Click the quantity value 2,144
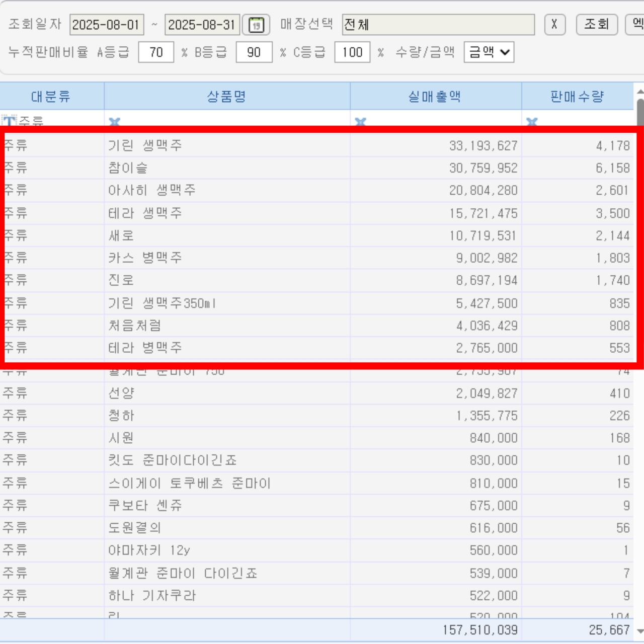Screen dimensions: 644x644 click(x=613, y=235)
